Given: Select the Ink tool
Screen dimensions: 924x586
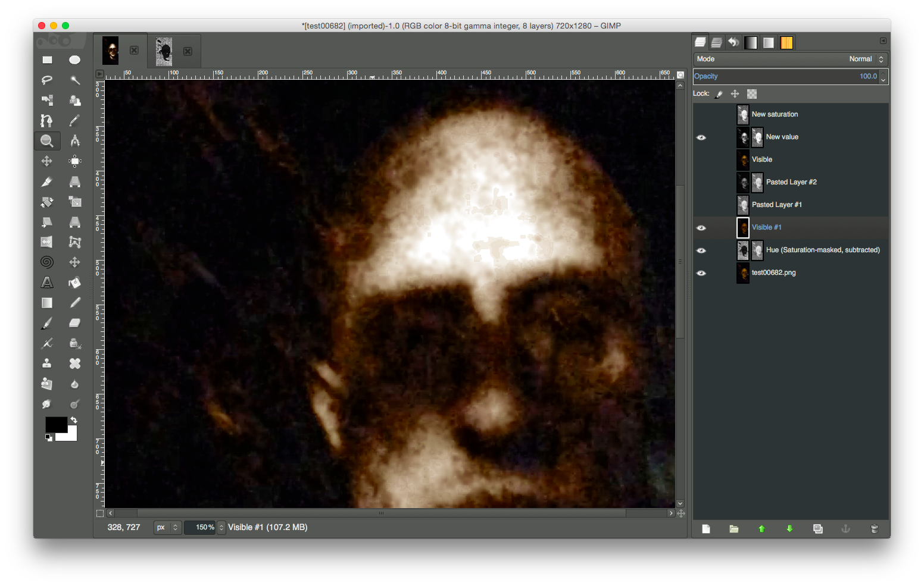Looking at the screenshot, I should point(74,343).
